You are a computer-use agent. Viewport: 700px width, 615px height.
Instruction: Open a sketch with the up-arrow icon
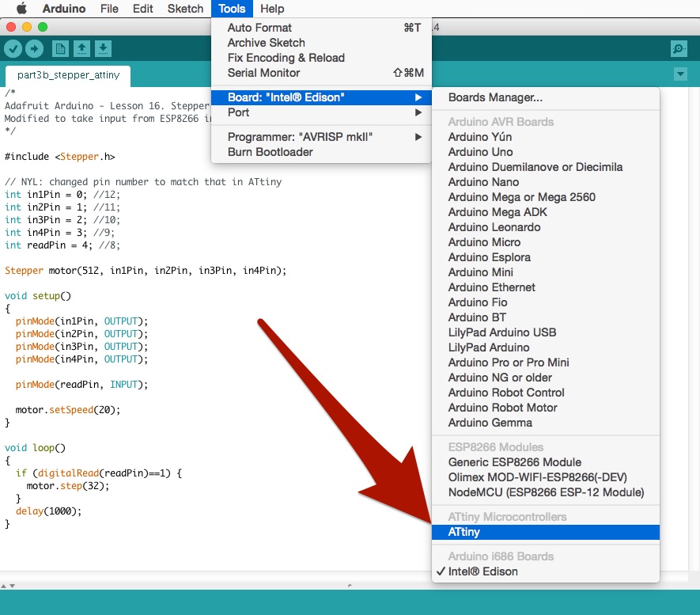coord(81,49)
